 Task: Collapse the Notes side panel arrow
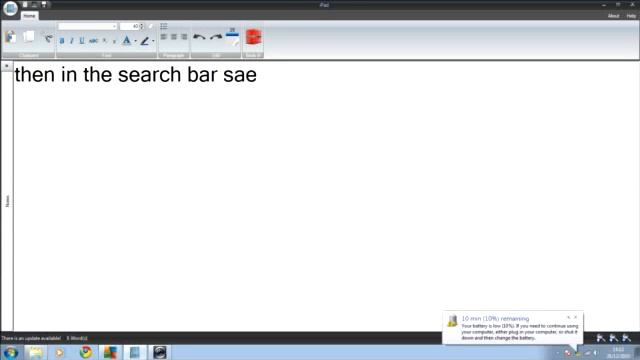pyautogui.click(x=7, y=66)
